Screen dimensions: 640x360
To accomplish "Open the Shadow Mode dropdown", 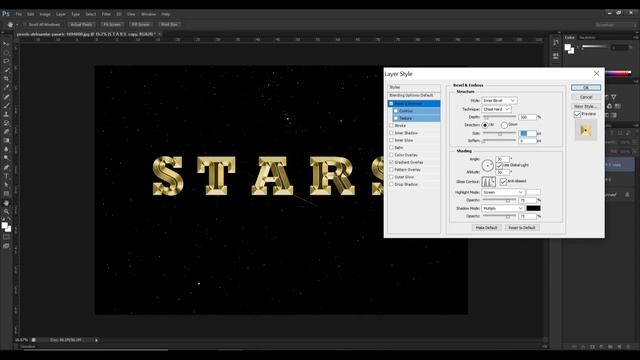I will point(503,208).
